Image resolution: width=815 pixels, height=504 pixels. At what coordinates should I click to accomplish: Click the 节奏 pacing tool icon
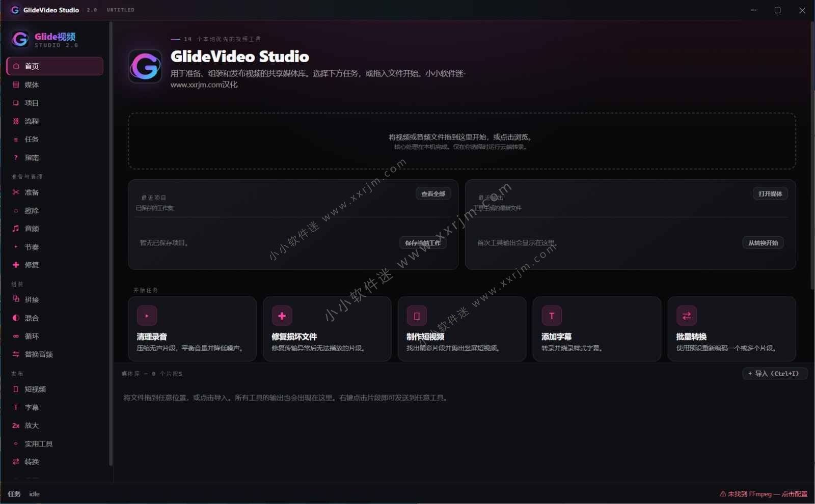tap(16, 247)
